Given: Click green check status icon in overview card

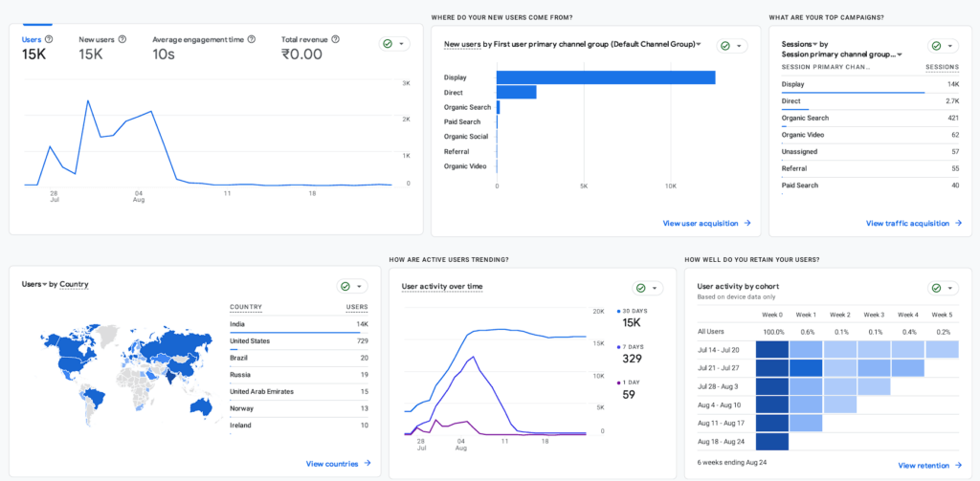Looking at the screenshot, I should (x=388, y=44).
